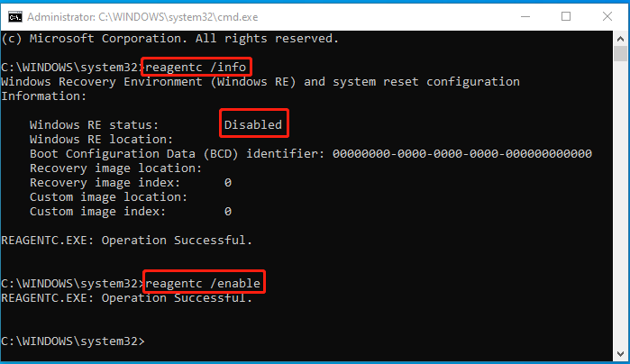This screenshot has width=630, height=364.
Task: Click first 'REAGENTC.EXE: Operation Successful.' message
Action: (126, 241)
